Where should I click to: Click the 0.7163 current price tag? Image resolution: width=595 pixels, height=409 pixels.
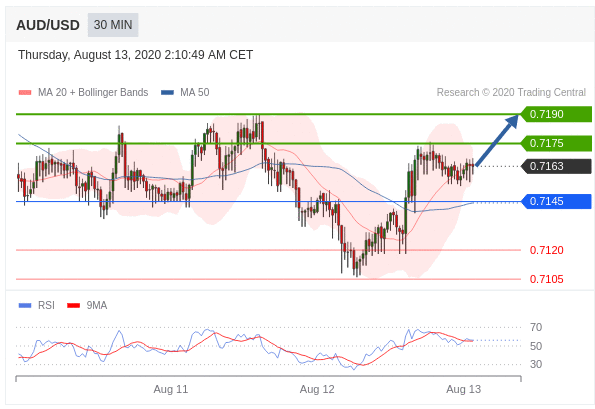[557, 166]
